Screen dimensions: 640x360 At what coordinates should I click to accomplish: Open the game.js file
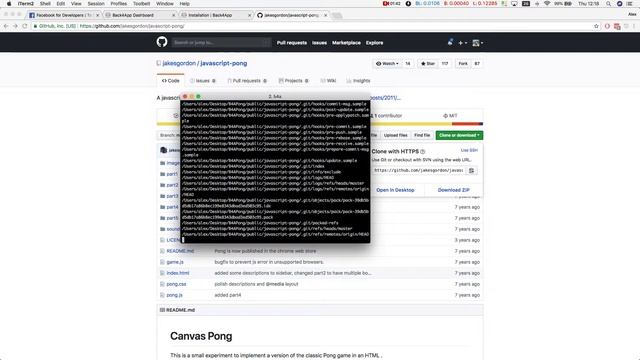point(175,262)
